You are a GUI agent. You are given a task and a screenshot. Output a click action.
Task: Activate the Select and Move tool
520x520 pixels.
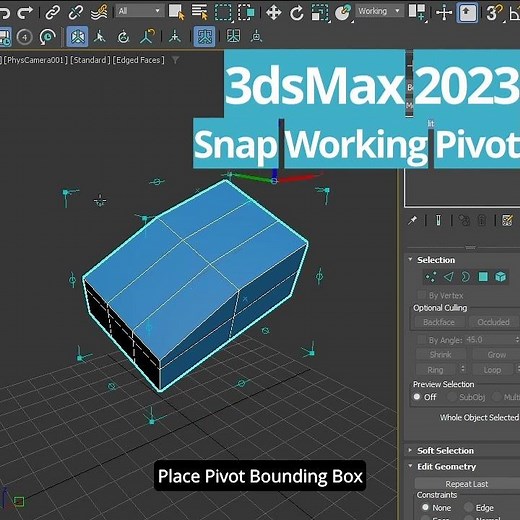273,13
